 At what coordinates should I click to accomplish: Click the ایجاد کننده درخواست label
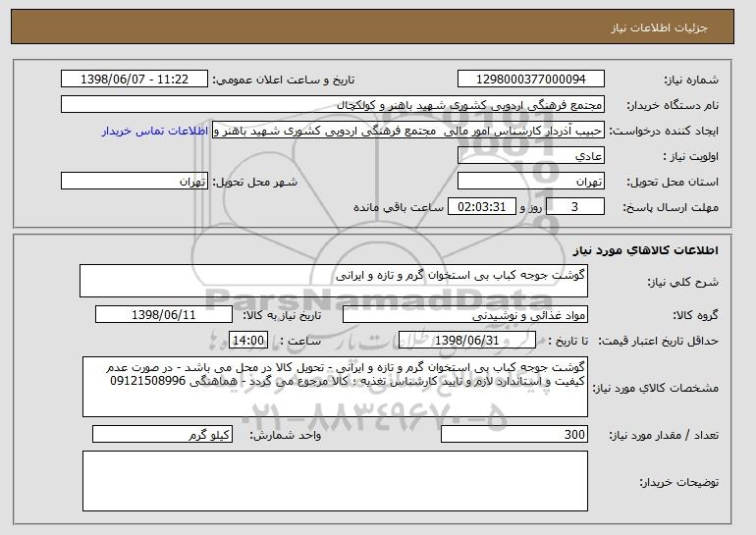coord(664,131)
